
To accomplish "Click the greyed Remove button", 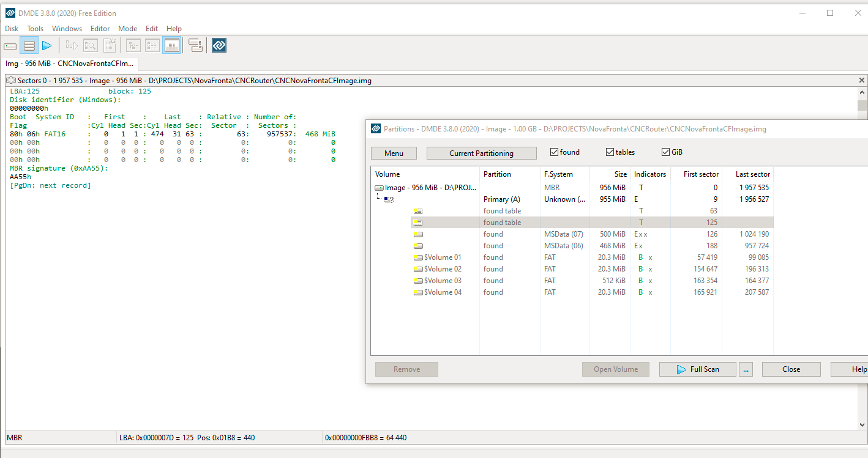I will pyautogui.click(x=406, y=369).
